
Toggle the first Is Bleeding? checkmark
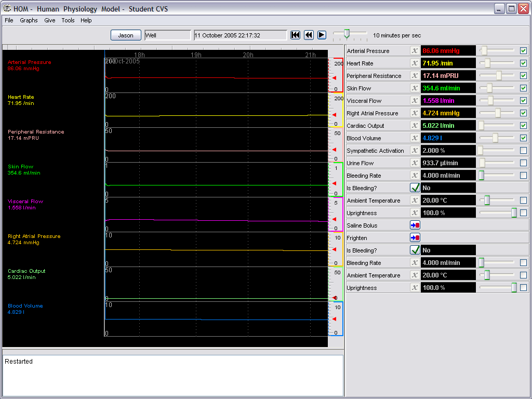tap(415, 188)
